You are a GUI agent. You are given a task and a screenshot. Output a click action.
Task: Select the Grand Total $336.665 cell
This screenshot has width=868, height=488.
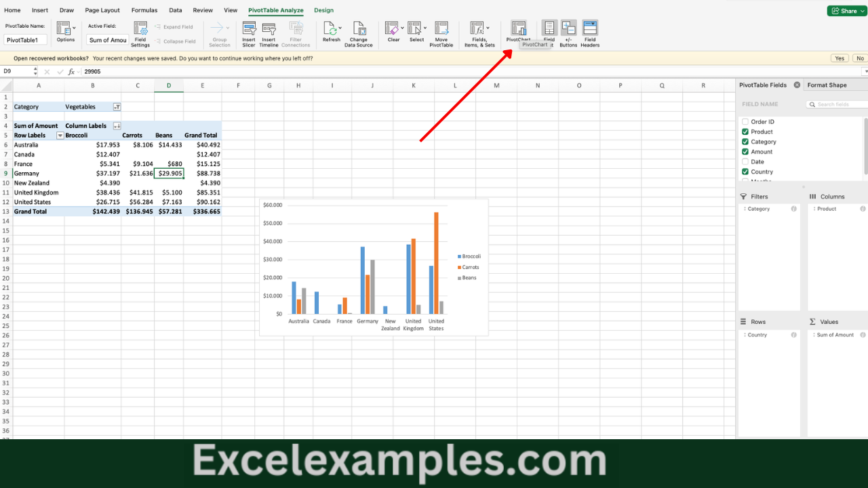pyautogui.click(x=203, y=211)
